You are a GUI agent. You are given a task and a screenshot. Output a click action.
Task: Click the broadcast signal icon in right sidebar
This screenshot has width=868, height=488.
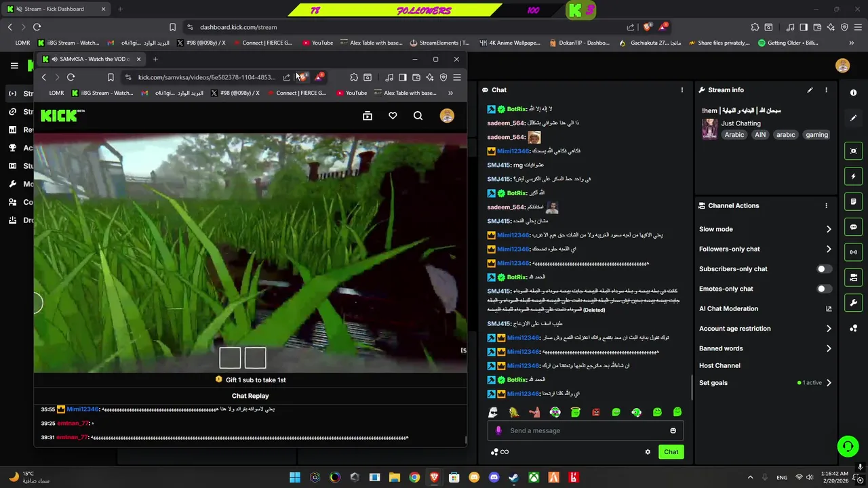(x=853, y=252)
